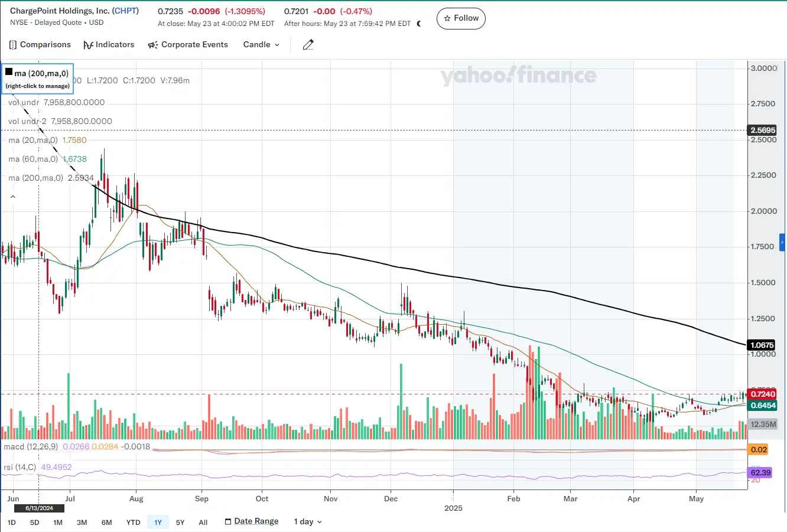The width and height of the screenshot is (787, 532).
Task: Click the 1.0675 MA price tag
Action: pos(762,345)
